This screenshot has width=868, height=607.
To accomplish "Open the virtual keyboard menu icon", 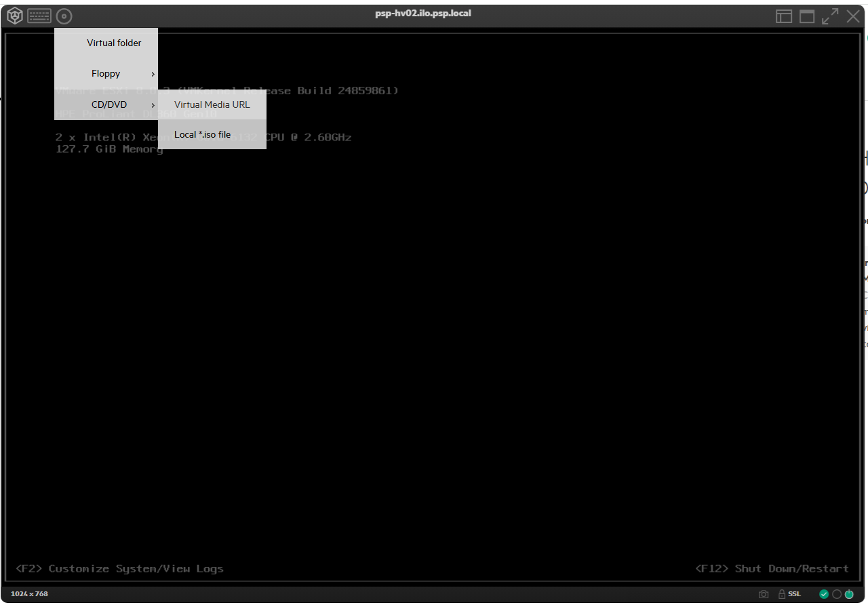I will [x=39, y=16].
